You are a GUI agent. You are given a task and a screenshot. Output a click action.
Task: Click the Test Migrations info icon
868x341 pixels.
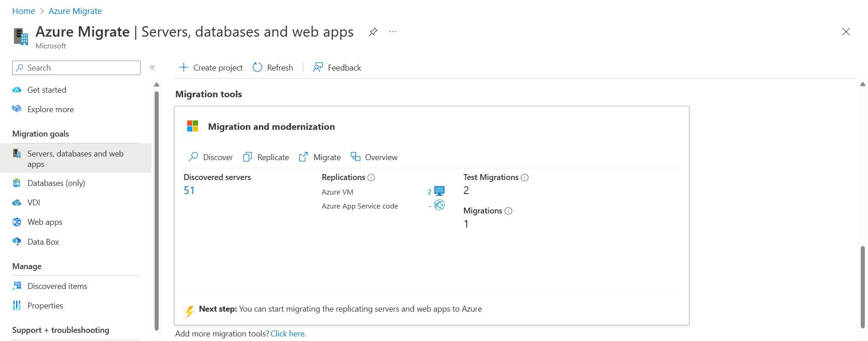524,178
